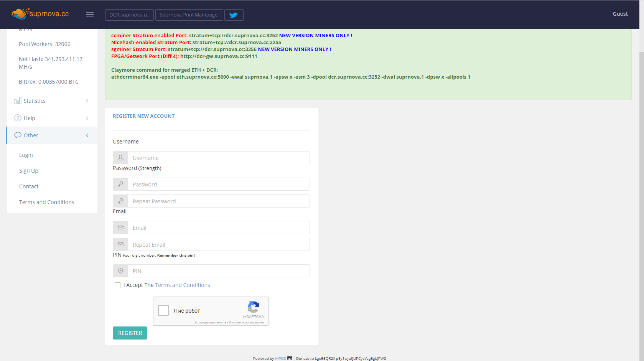644x361 pixels.
Task: Click the Help question mark icon
Action: [18, 118]
